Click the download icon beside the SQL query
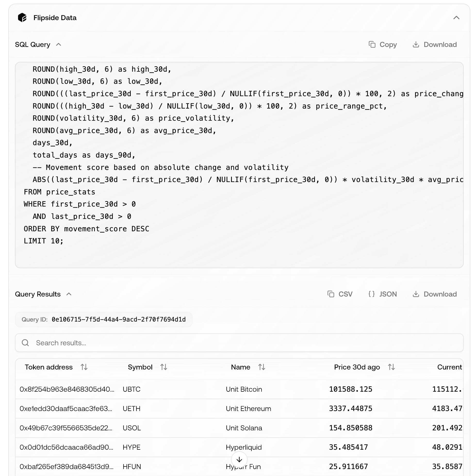 [x=416, y=44]
